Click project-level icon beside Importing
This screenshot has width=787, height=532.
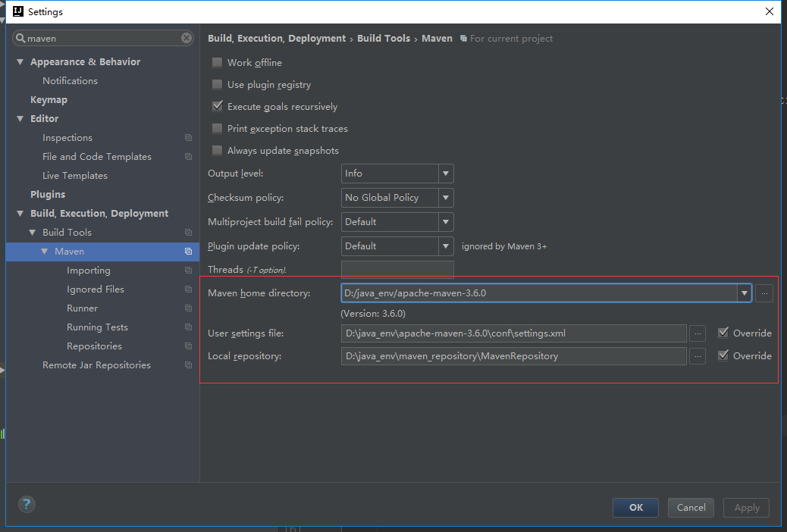pos(188,271)
